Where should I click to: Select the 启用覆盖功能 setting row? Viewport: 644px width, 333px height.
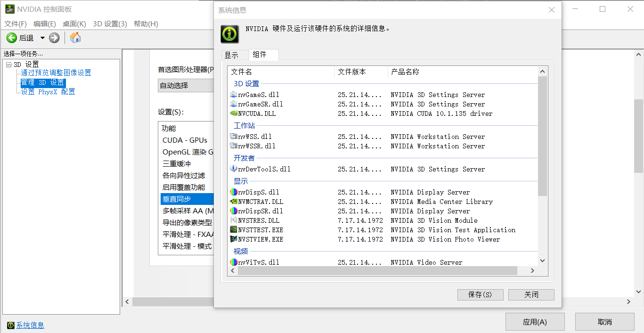coord(187,187)
